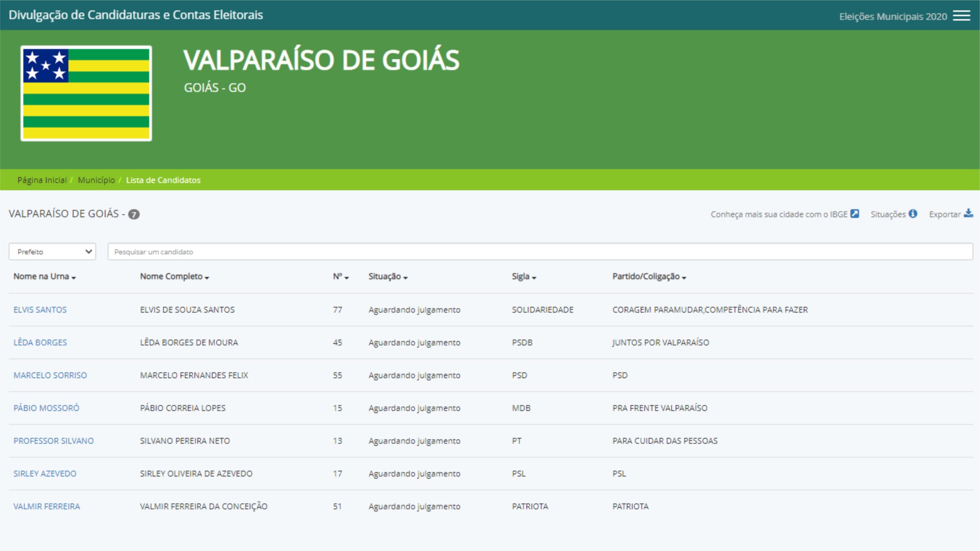Open candidate LÊDA BORGES
The image size is (980, 551).
pos(40,342)
